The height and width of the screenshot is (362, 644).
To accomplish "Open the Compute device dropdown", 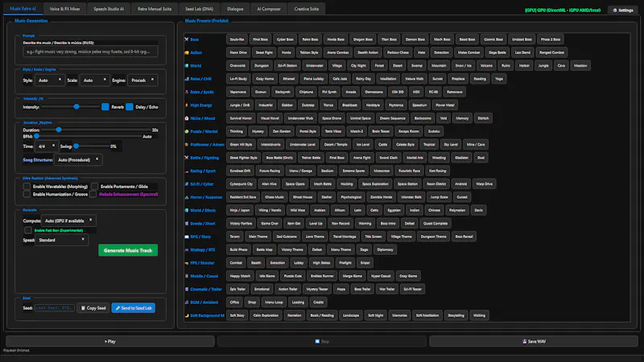I will pyautogui.click(x=68, y=220).
